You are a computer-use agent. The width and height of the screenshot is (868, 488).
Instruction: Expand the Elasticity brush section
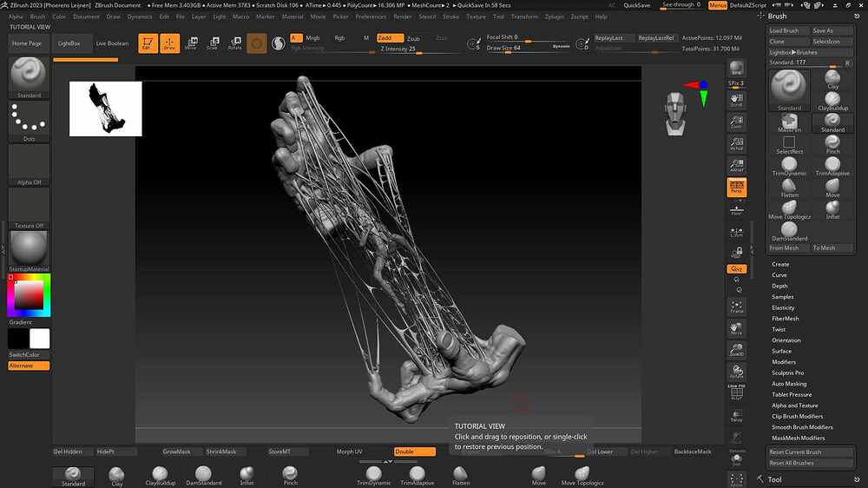tap(783, 307)
